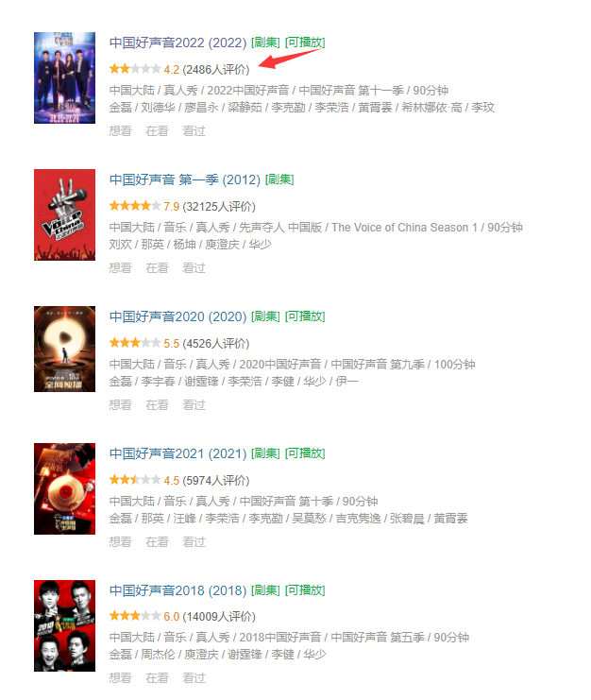Click the 中国好声音2018 judges poster

65,626
